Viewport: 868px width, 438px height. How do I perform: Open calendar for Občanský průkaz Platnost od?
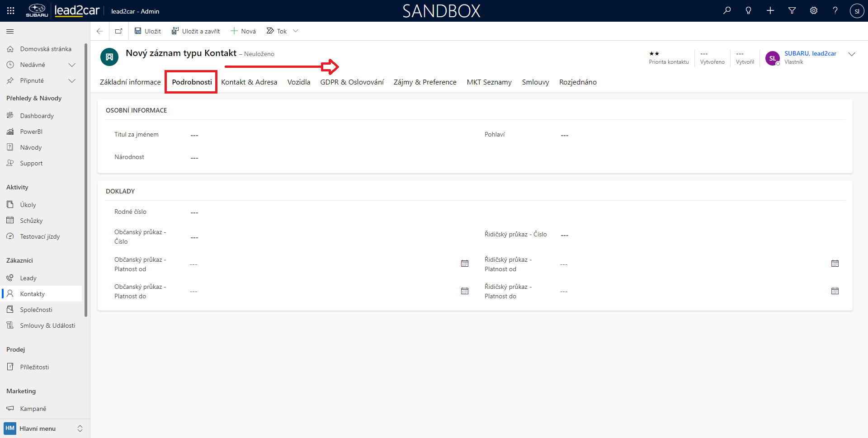465,264
